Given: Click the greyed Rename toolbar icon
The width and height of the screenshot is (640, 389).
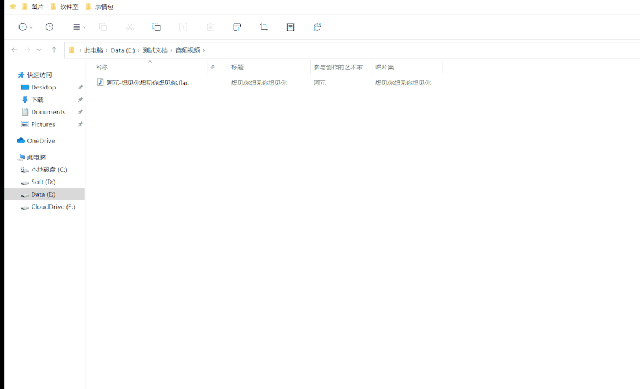Looking at the screenshot, I should click(x=183, y=27).
